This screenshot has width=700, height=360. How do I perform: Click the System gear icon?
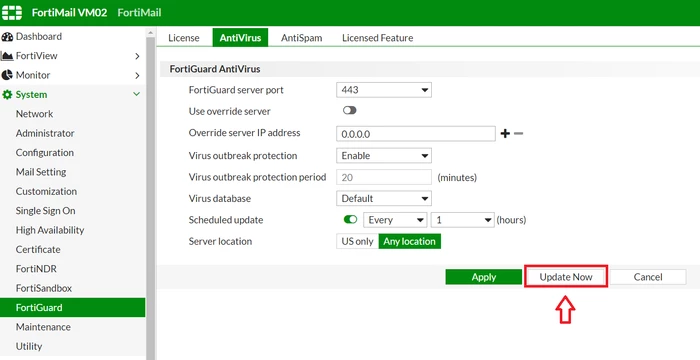7,95
